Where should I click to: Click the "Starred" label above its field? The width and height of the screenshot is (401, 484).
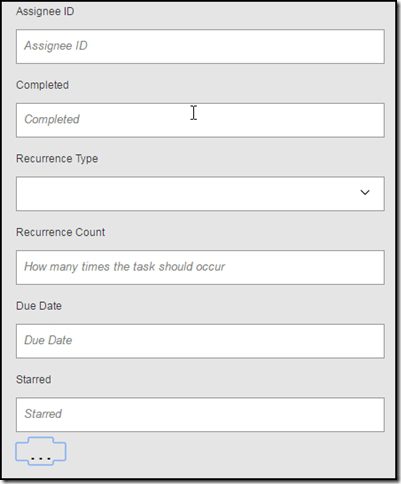(x=33, y=379)
